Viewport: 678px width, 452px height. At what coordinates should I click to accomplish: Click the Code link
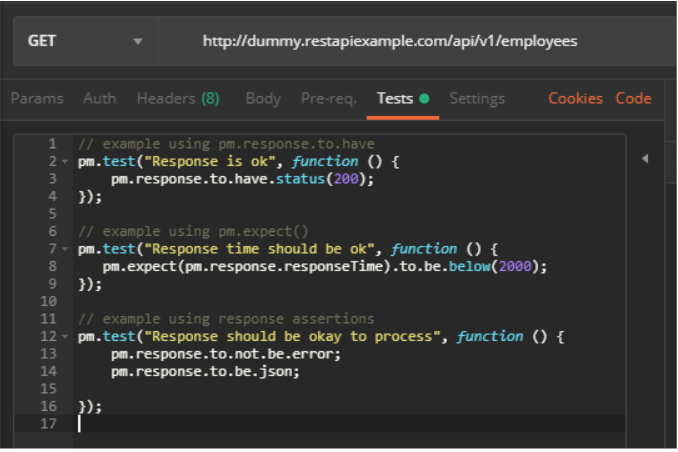633,98
